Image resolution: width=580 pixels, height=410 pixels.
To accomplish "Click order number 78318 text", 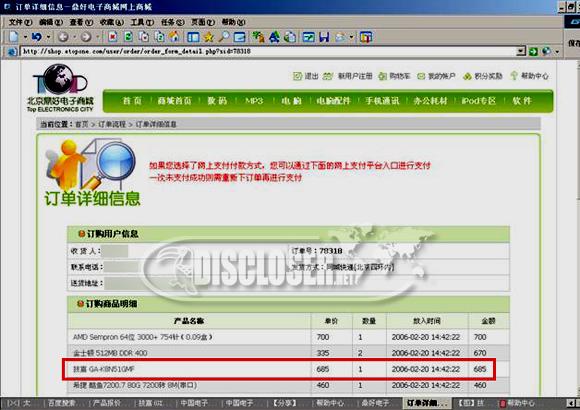I will pyautogui.click(x=330, y=251).
